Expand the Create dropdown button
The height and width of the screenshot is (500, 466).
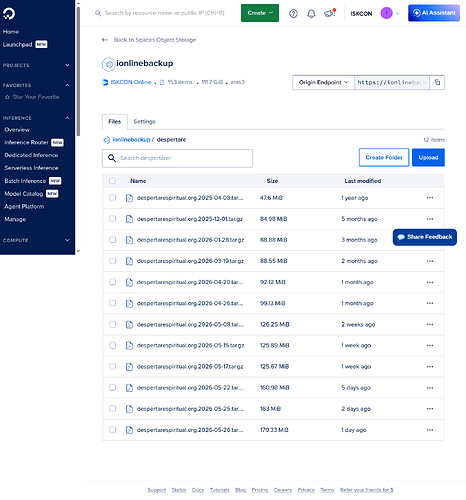point(260,13)
